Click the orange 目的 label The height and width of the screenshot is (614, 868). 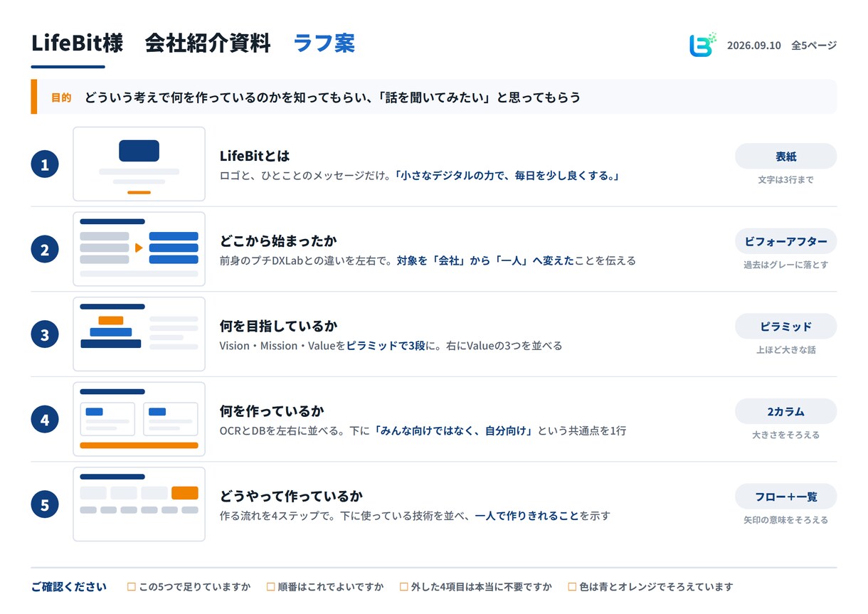pos(61,97)
